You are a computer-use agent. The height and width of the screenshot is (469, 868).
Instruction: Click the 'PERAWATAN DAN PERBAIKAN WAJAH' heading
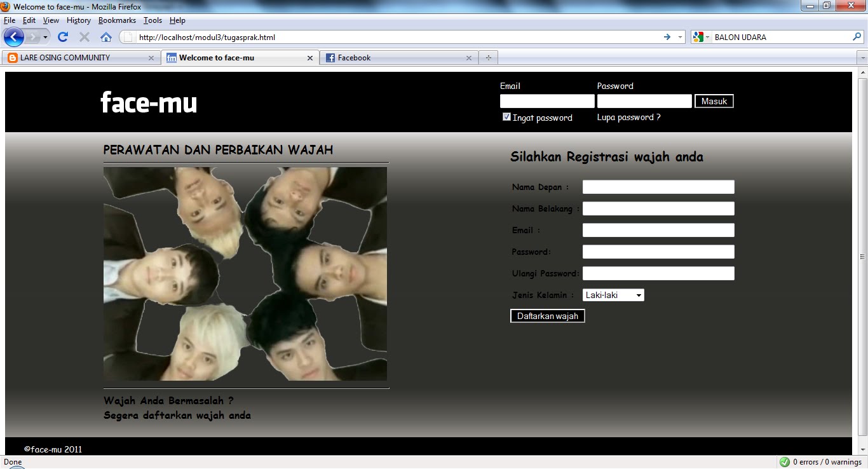tap(218, 150)
